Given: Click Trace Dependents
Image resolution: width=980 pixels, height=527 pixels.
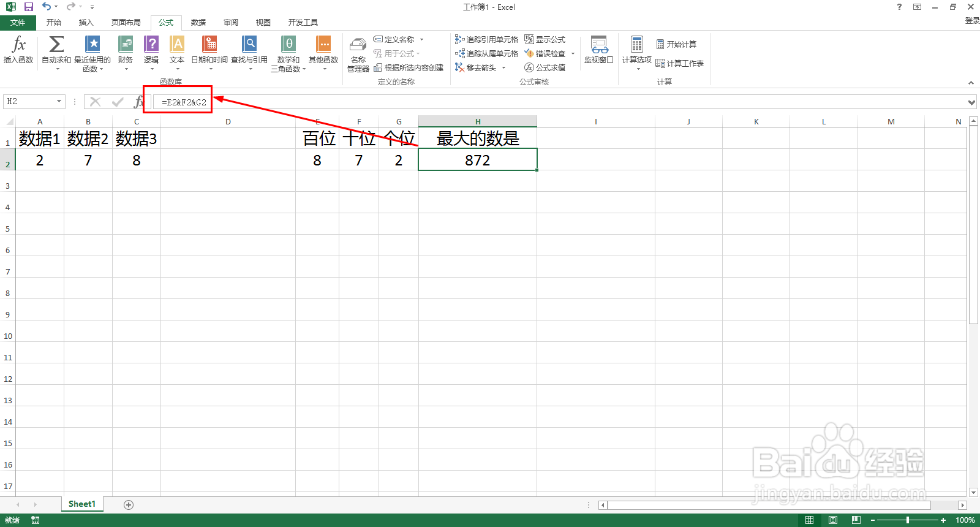Looking at the screenshot, I should (486, 53).
